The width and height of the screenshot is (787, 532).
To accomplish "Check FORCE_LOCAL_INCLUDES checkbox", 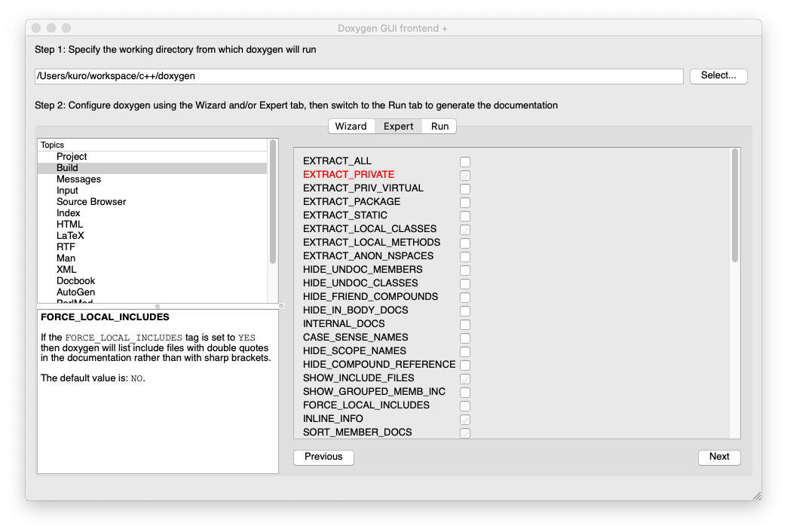I will point(465,405).
